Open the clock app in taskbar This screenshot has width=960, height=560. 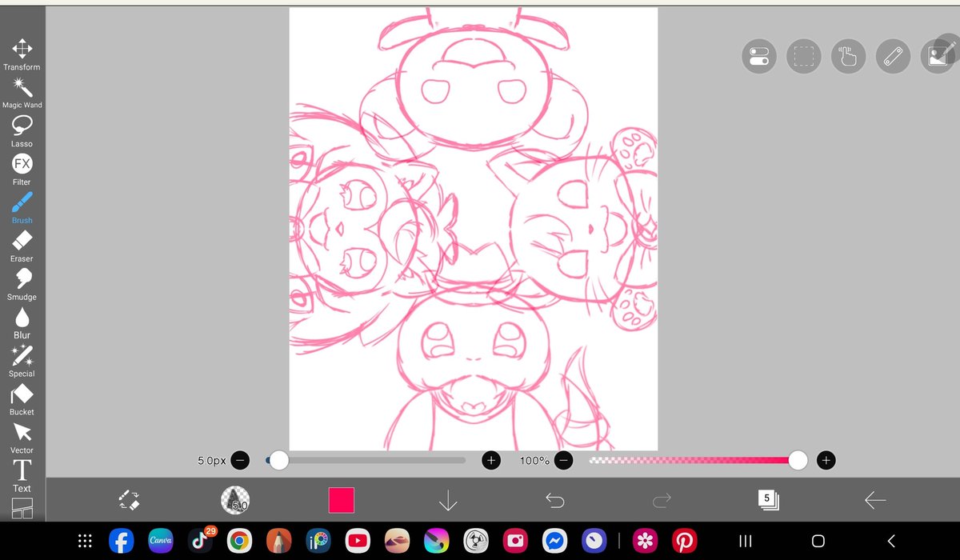594,541
